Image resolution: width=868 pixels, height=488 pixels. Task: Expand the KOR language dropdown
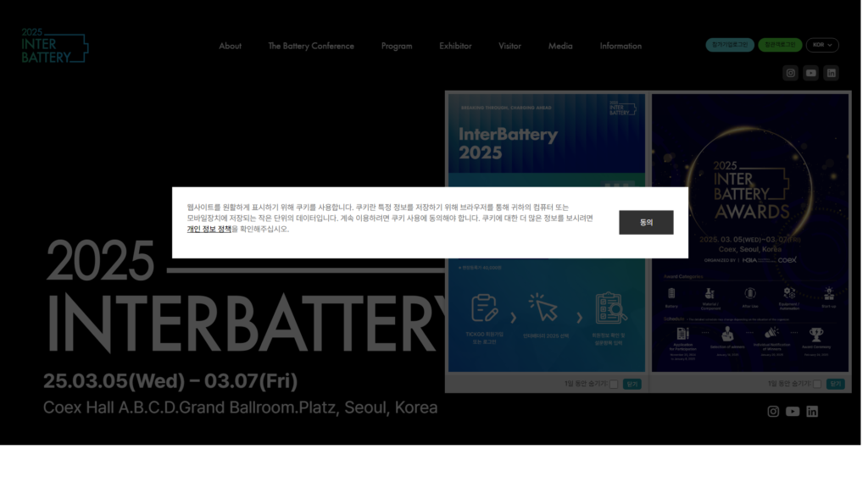point(822,45)
